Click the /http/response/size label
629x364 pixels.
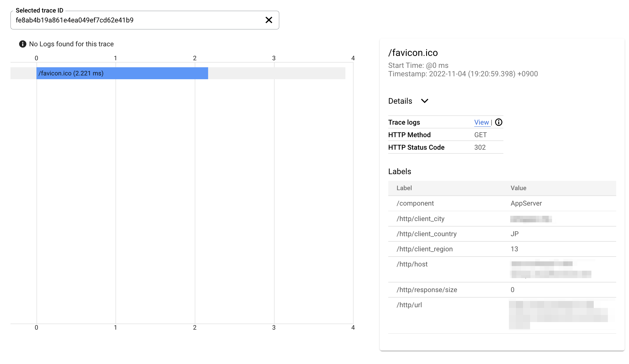pos(427,290)
